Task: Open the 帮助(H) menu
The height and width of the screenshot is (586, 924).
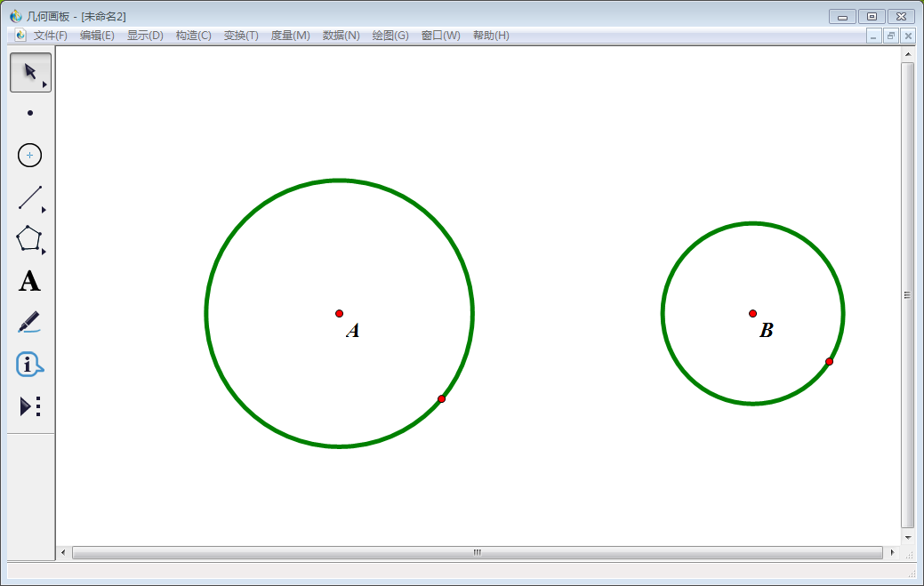Action: pos(491,36)
